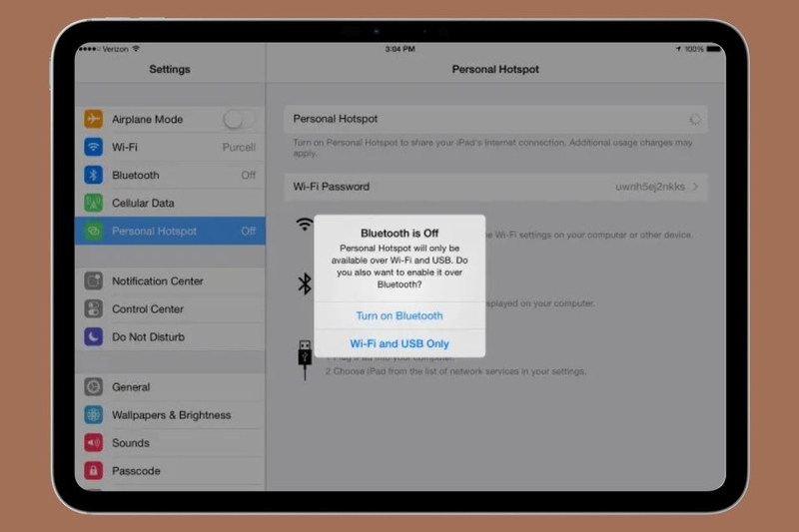Tap the location arrow in status bar
Screen dimensions: 799x532
click(678, 49)
